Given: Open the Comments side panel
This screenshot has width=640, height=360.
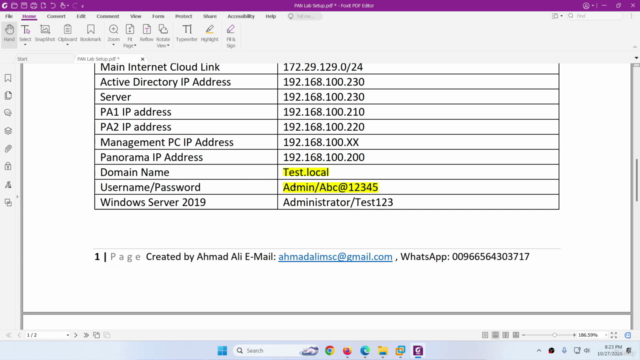Looking at the screenshot, I should (x=8, y=113).
